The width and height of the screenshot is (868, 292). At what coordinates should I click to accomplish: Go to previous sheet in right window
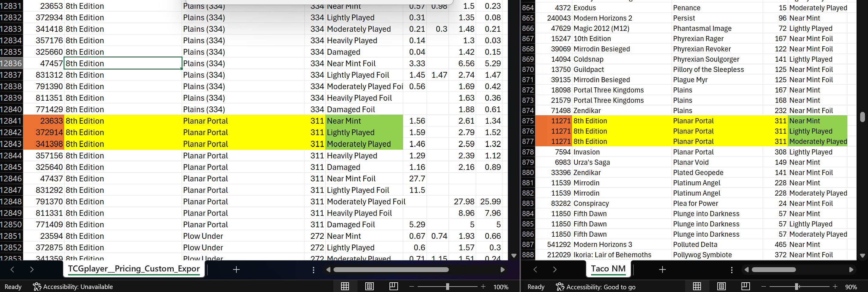pos(535,269)
